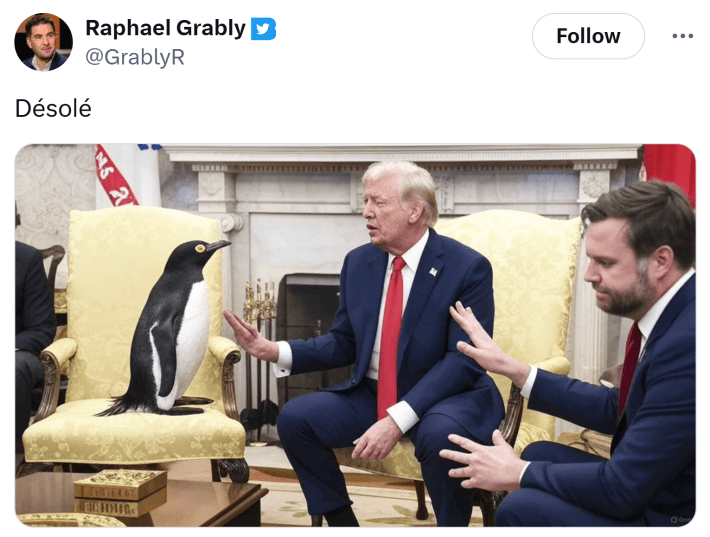This screenshot has width=710, height=537.
Task: Click the red curtain at top right
Action: (x=669, y=170)
